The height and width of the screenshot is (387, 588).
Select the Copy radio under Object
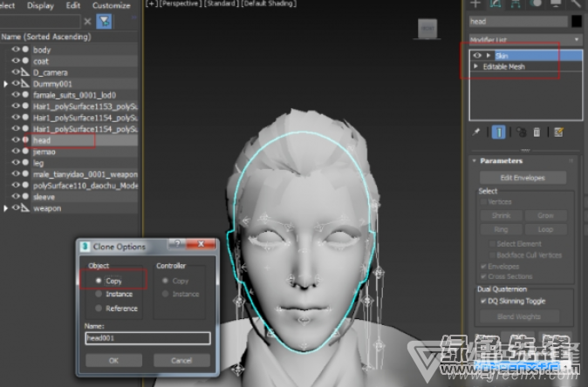[99, 281]
